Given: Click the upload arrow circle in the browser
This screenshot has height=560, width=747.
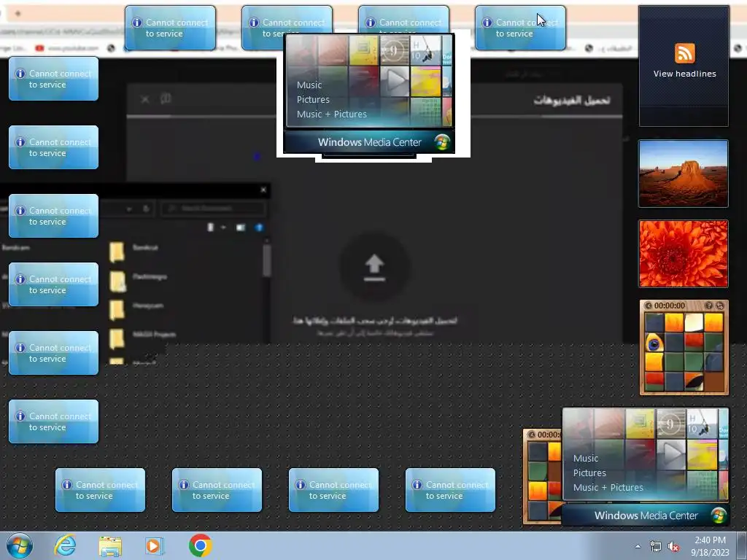Looking at the screenshot, I should tap(374, 267).
